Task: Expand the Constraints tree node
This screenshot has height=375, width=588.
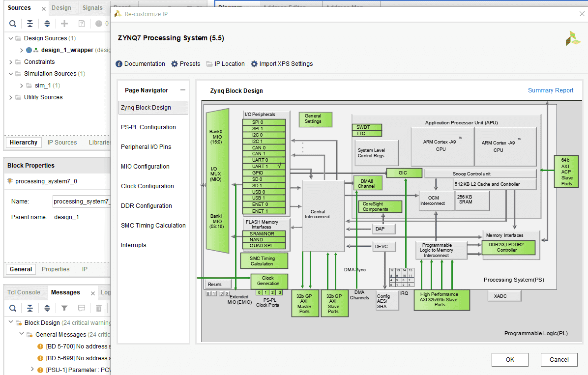Action: click(x=11, y=62)
